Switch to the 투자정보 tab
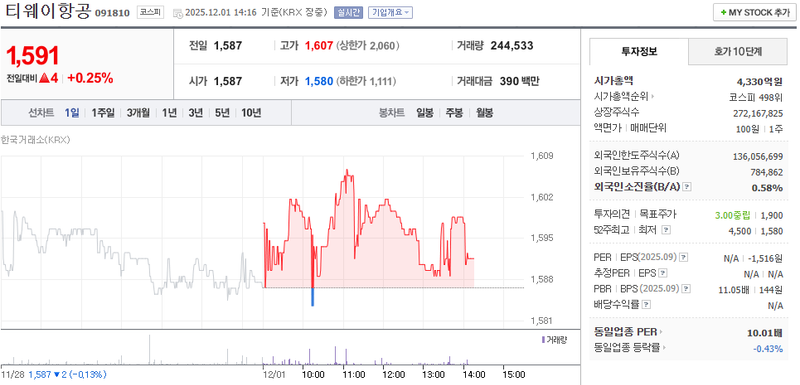Image resolution: width=800 pixels, height=385 pixels. pos(639,52)
